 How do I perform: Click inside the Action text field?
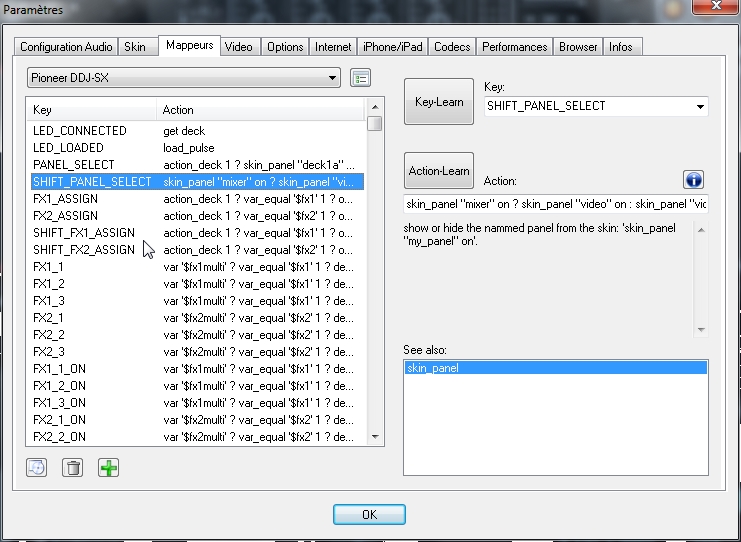(x=556, y=204)
